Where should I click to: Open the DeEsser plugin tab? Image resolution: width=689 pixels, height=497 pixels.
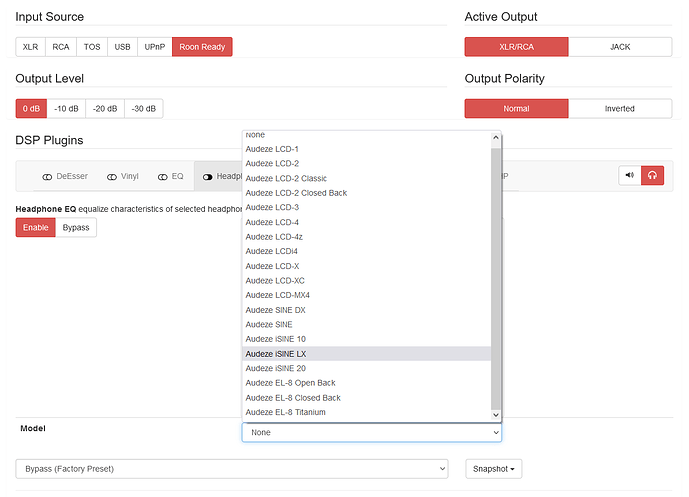pyautogui.click(x=65, y=176)
